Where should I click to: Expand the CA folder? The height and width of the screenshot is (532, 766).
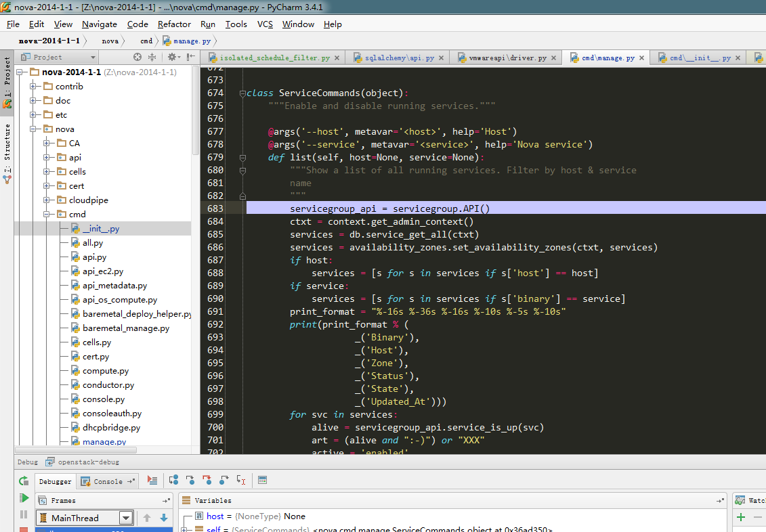coord(47,143)
